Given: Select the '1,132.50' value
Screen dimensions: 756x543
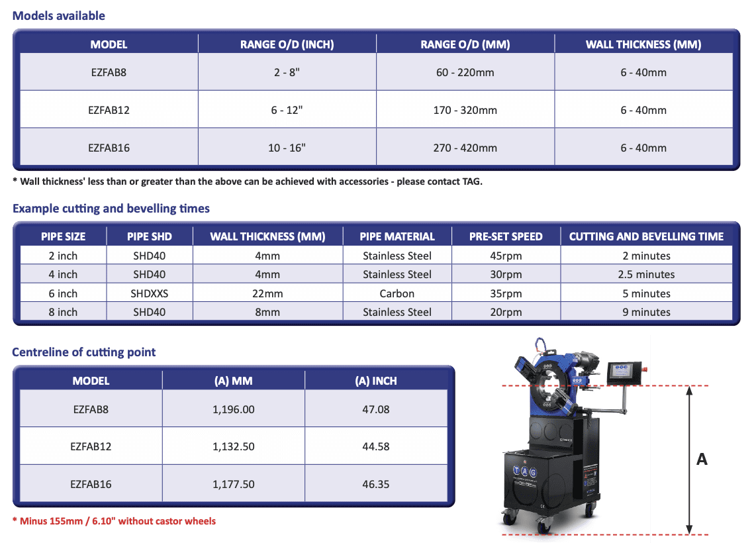Looking at the screenshot, I should tap(234, 446).
